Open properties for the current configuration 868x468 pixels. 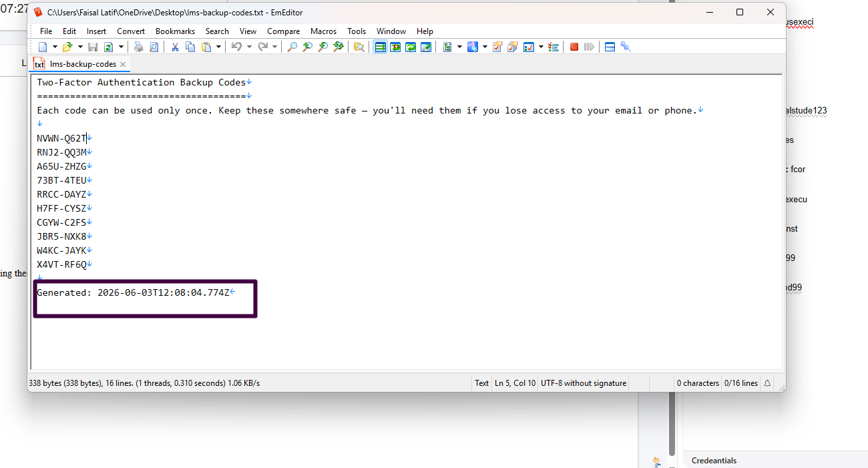pyautogui.click(x=497, y=47)
